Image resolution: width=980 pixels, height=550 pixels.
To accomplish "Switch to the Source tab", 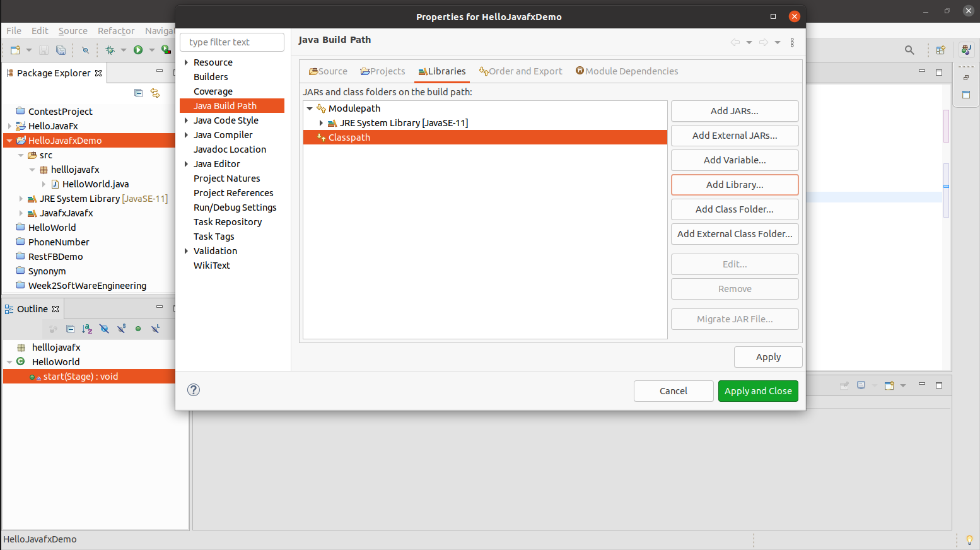I will (328, 71).
